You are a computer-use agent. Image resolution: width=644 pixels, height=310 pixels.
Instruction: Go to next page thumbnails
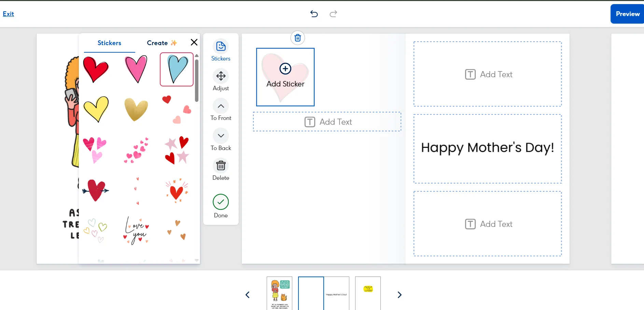[x=400, y=295]
